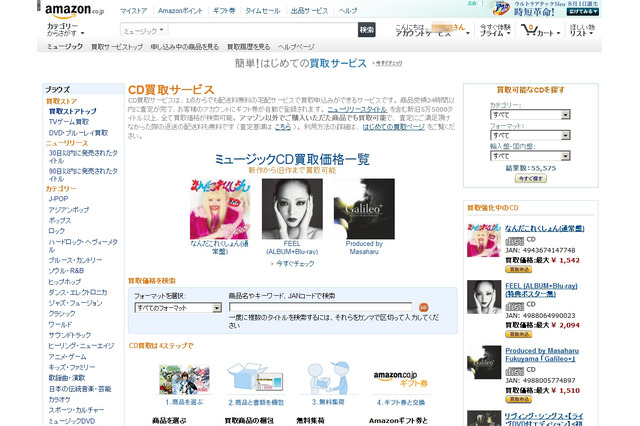The height and width of the screenshot is (426, 640).
Task: Open the カラオケ category link
Action: pos(60,399)
